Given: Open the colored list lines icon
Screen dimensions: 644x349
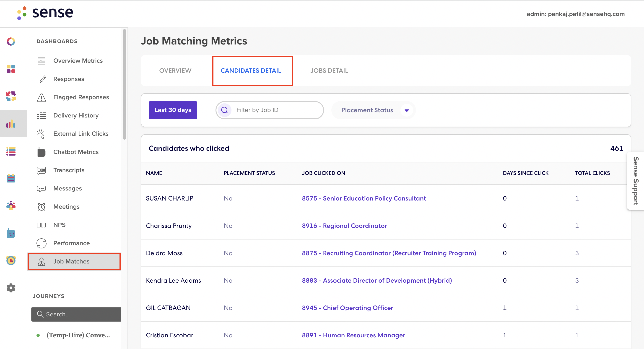Looking at the screenshot, I should [x=11, y=151].
